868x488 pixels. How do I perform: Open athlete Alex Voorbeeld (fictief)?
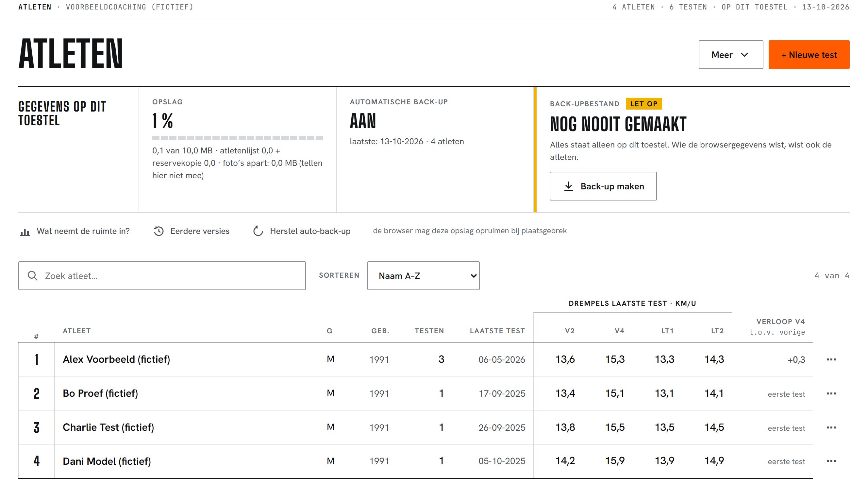click(x=116, y=359)
